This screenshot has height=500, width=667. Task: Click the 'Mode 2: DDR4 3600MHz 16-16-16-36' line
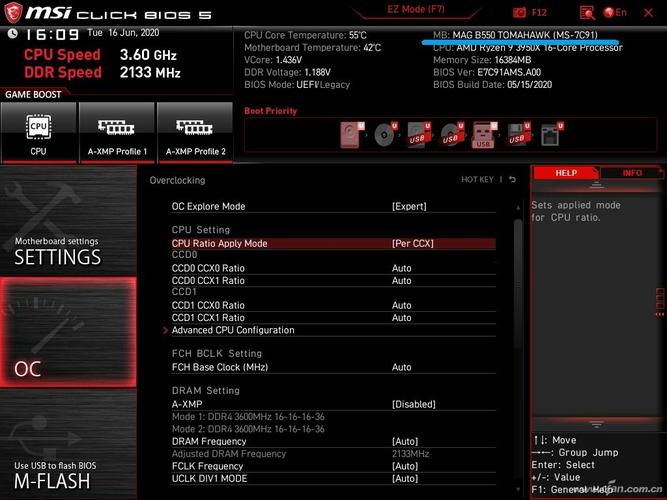(x=248, y=429)
